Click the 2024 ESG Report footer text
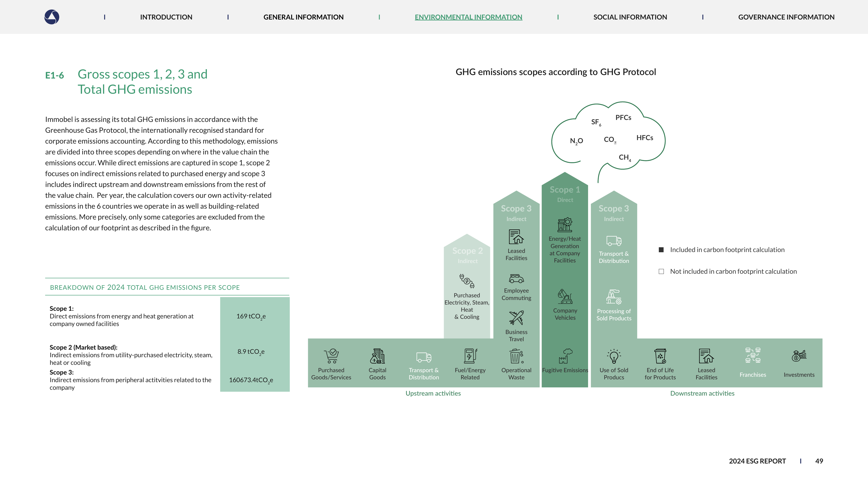 point(757,461)
